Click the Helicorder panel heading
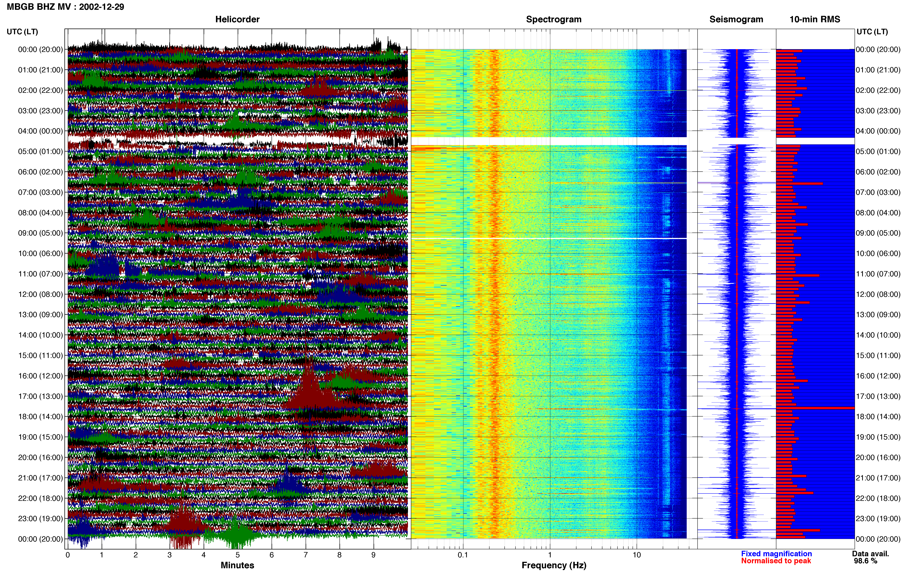 pos(237,20)
